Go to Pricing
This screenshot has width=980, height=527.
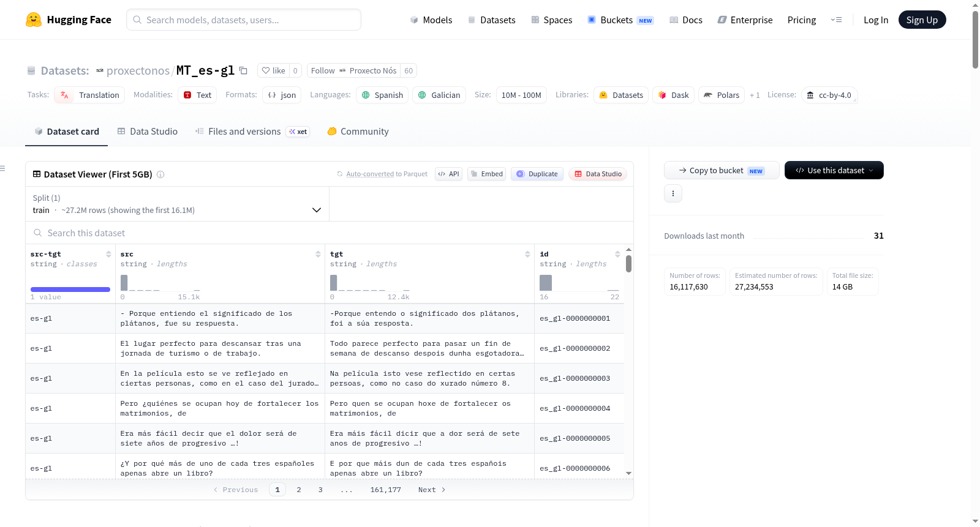[802, 20]
